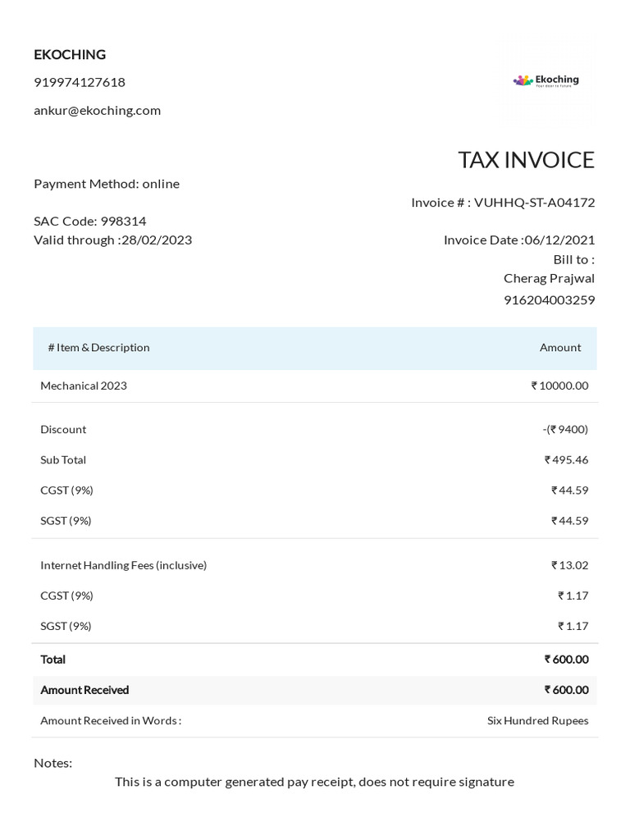Click the phone number 919974127618
630x840 pixels.
(80, 82)
